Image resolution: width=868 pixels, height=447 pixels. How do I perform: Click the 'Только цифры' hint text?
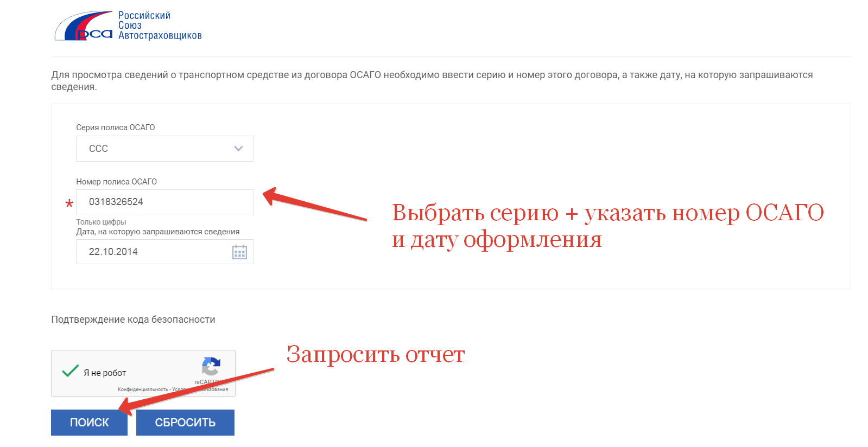click(101, 222)
